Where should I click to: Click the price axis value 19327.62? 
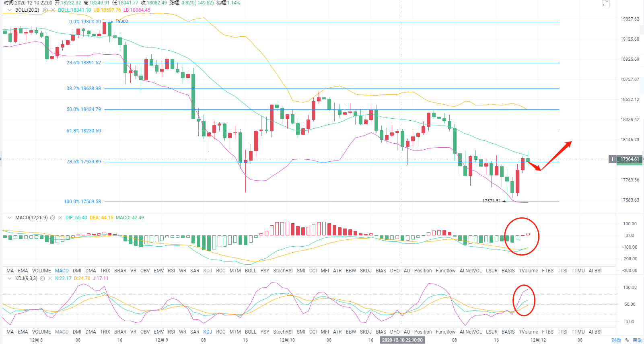tap(630, 19)
